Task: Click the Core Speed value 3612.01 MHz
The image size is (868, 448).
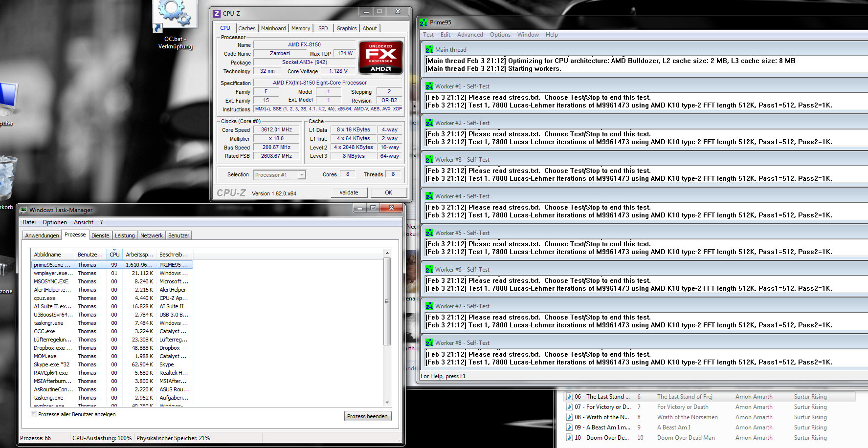Action: pyautogui.click(x=276, y=130)
